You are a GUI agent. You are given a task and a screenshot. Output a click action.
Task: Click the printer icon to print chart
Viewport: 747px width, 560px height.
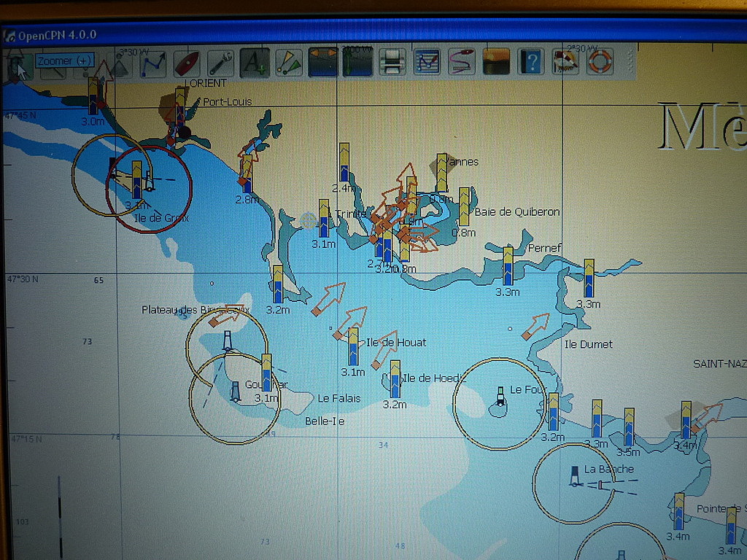click(392, 63)
